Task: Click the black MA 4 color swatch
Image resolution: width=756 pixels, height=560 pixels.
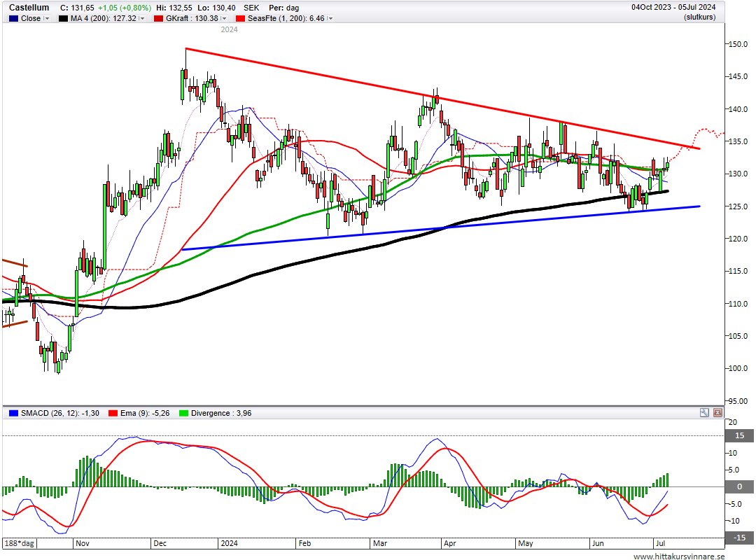Action: 63,18
